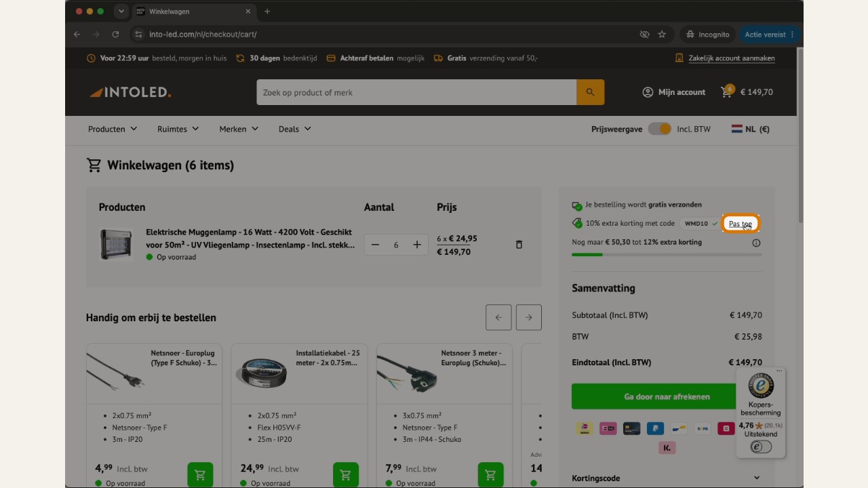868x488 pixels.
Task: Open the NL (€) language selector
Action: 751,129
